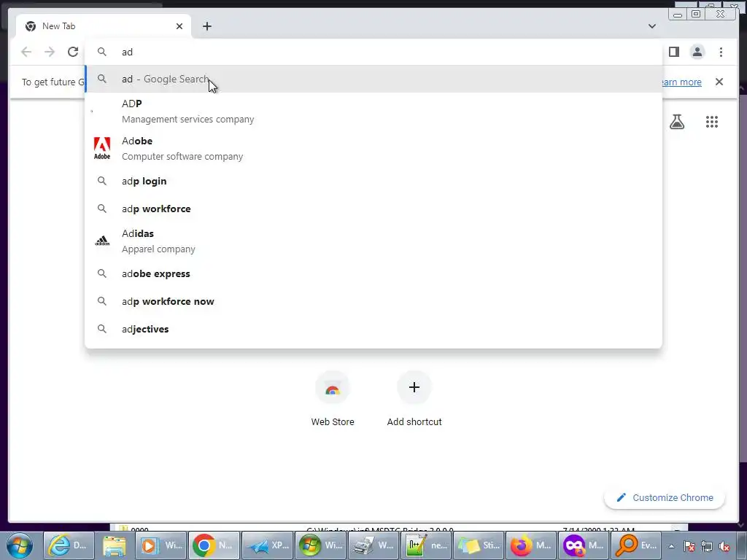
Task: Click the muted volume tray icon
Action: [x=724, y=546]
